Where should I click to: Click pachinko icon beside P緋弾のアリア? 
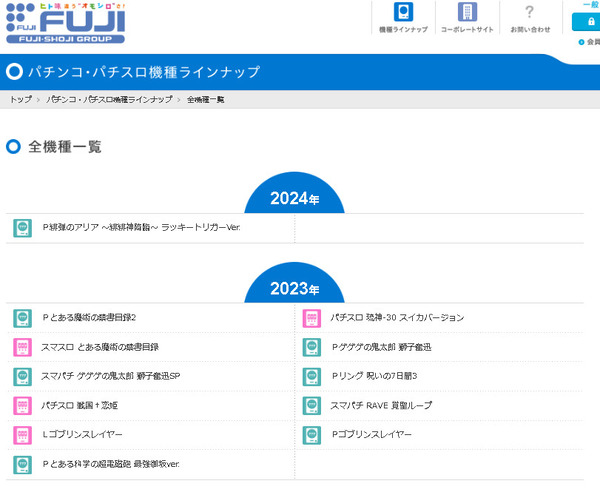[23, 228]
